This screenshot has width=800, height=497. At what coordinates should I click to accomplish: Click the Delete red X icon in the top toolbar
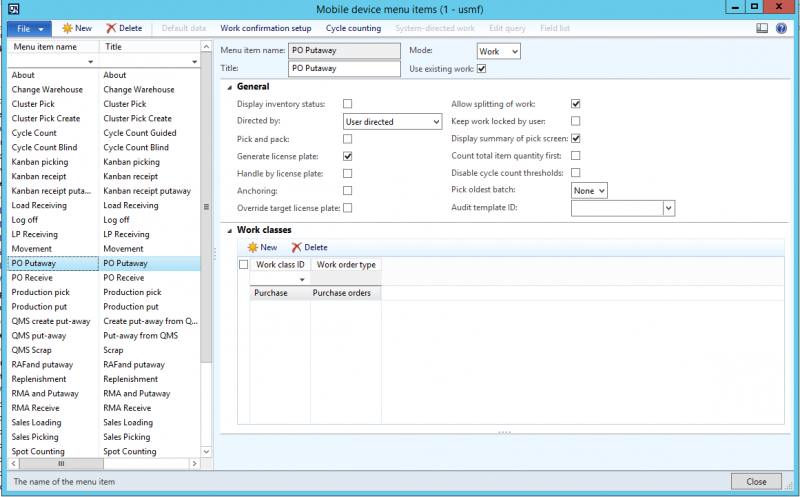(111, 28)
